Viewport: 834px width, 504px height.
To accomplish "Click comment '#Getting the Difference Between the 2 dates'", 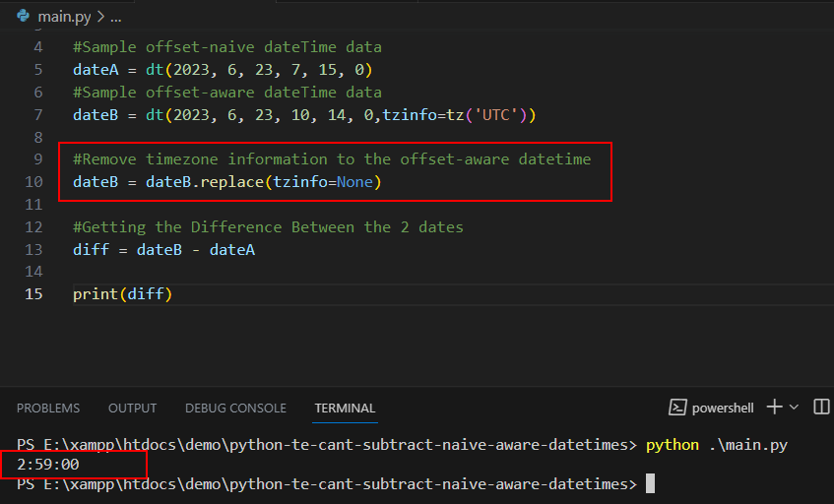I will pyautogui.click(x=268, y=227).
